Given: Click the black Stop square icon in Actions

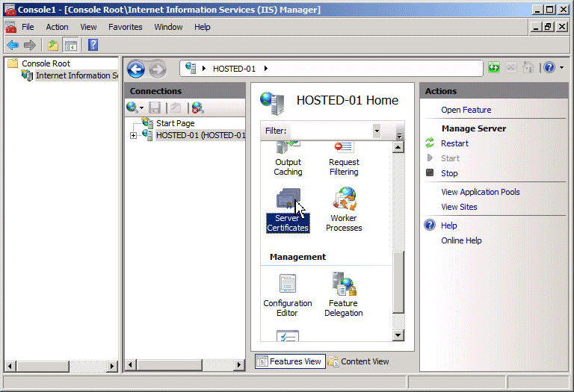Looking at the screenshot, I should [x=430, y=172].
